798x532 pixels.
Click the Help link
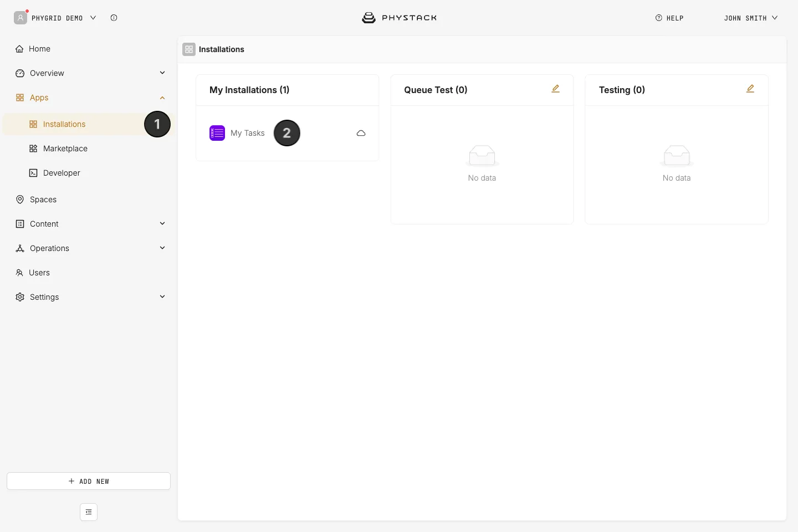[669, 18]
